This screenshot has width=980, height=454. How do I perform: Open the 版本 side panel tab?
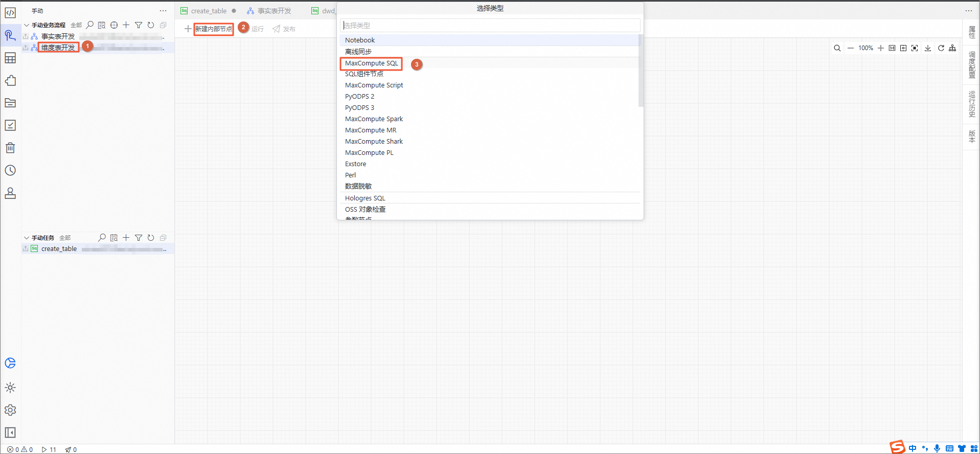click(971, 136)
